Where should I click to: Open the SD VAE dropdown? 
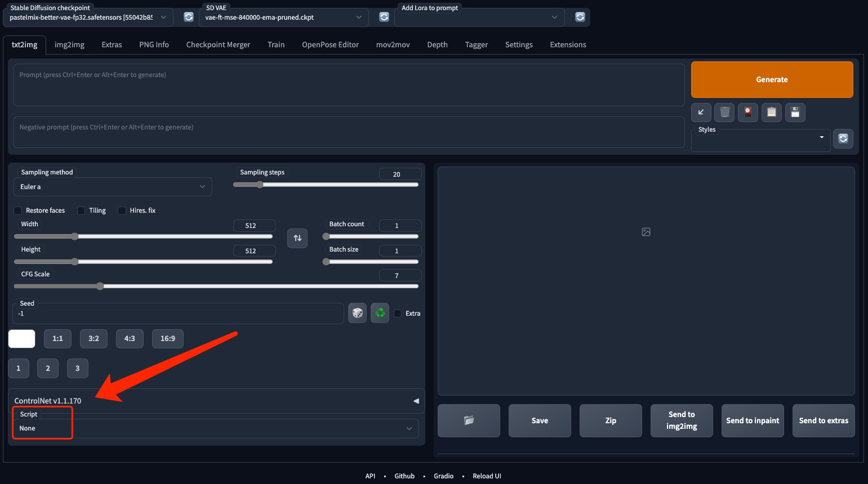(x=284, y=17)
